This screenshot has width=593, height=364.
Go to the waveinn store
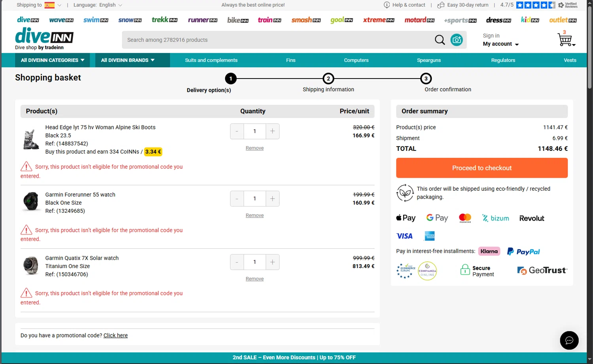click(x=61, y=20)
